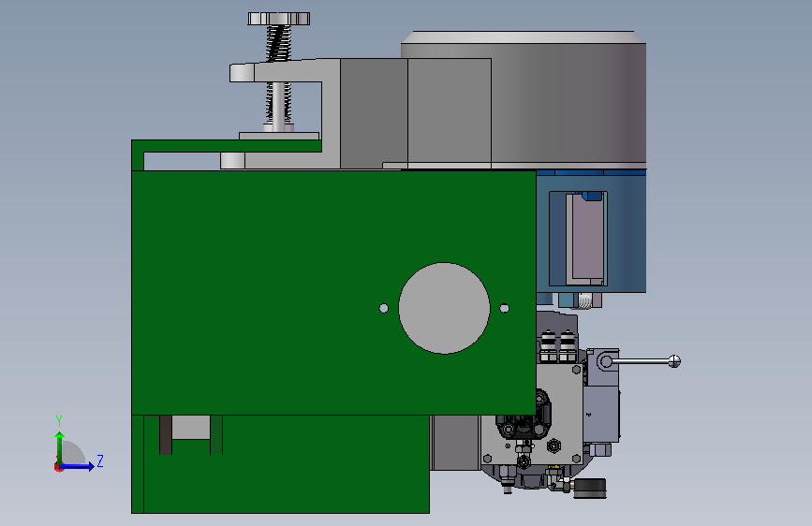This screenshot has width=812, height=526.
Task: Click the Z label on the axis triad
Action: click(x=100, y=460)
